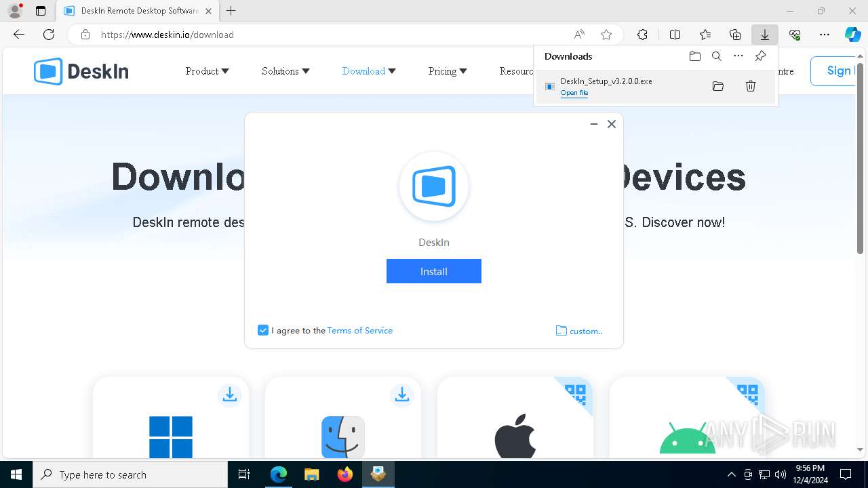Screen dimensions: 868x488
Task: Click the Windows download arrow icon
Action: click(x=230, y=394)
